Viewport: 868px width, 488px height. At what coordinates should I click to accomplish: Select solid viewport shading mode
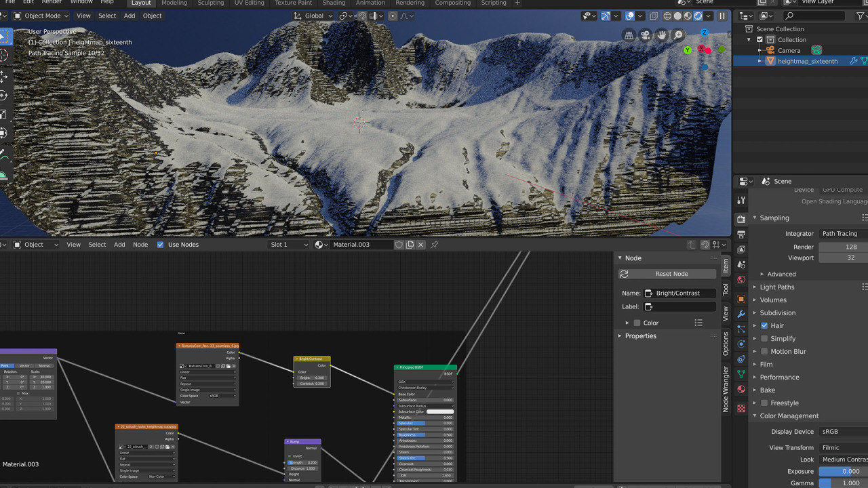pos(677,16)
